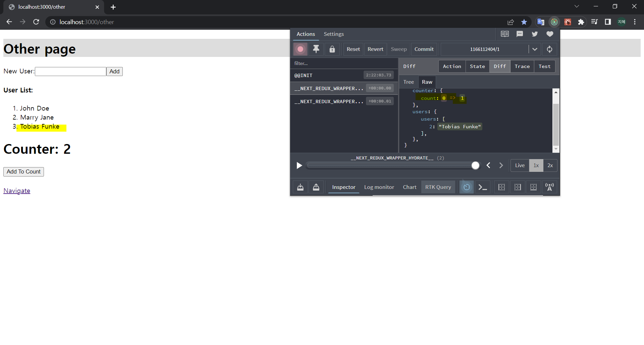This screenshot has height=345, width=644.
Task: Open the documentation book icon
Action: 505,34
